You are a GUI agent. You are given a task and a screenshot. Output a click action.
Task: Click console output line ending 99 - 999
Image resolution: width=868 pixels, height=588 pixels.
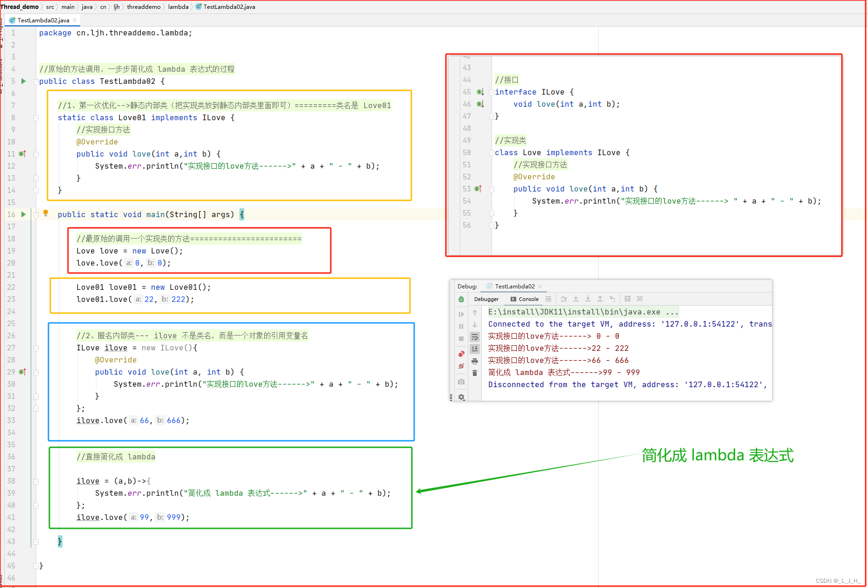click(564, 372)
